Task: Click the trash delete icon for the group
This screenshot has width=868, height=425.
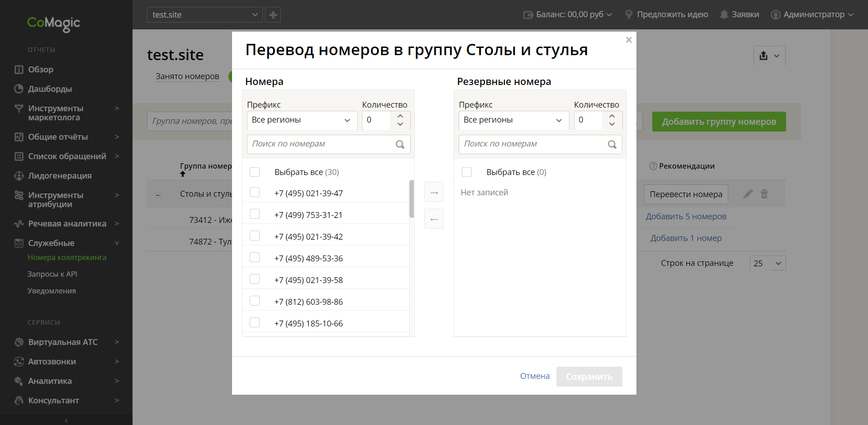Action: [x=764, y=194]
